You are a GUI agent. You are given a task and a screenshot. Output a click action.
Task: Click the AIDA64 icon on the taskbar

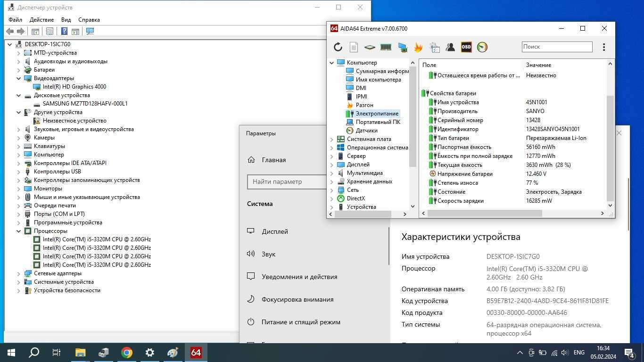(x=196, y=352)
